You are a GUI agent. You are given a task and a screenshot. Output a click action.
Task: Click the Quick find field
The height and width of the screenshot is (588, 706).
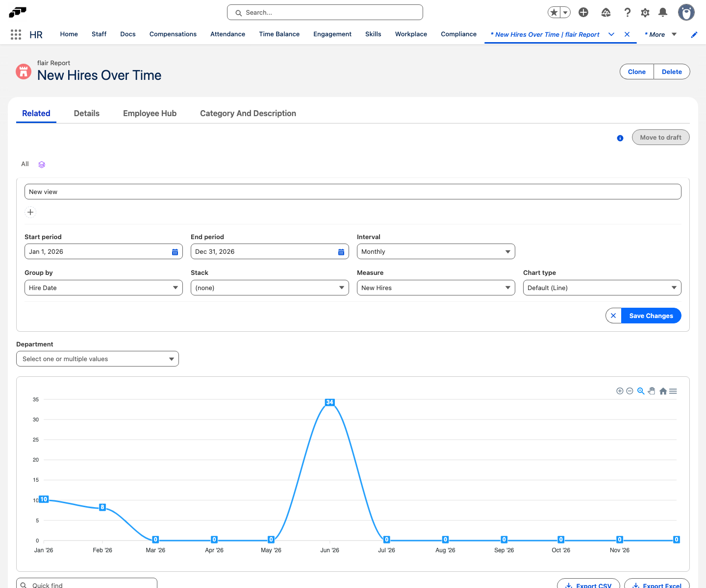(x=87, y=584)
